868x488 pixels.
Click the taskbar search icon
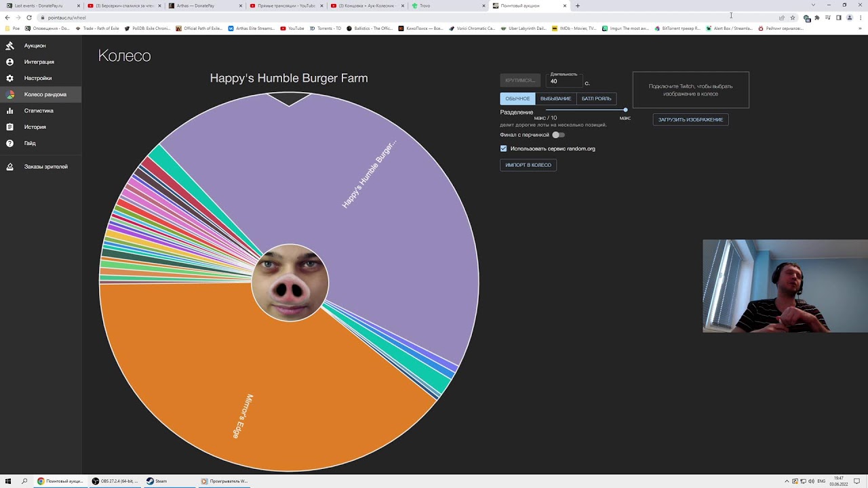tap(24, 481)
